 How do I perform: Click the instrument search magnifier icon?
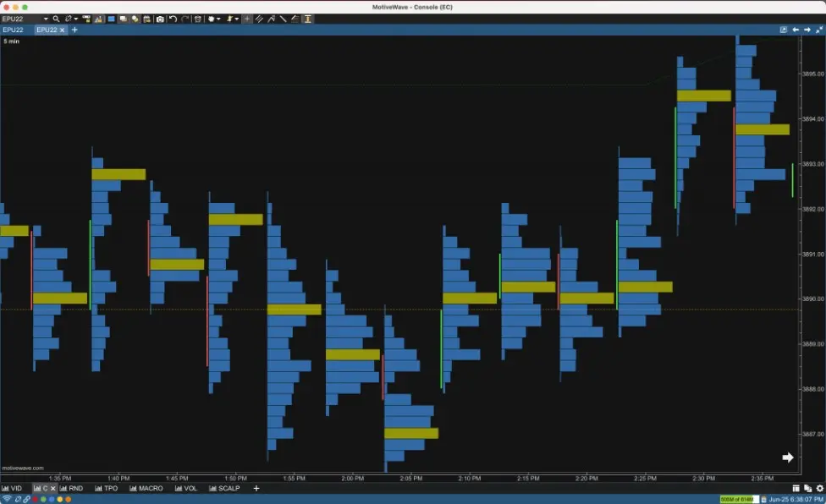click(x=56, y=19)
